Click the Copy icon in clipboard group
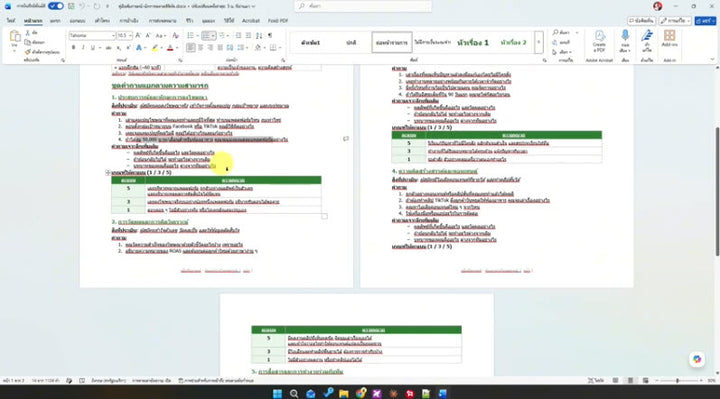 coord(28,42)
